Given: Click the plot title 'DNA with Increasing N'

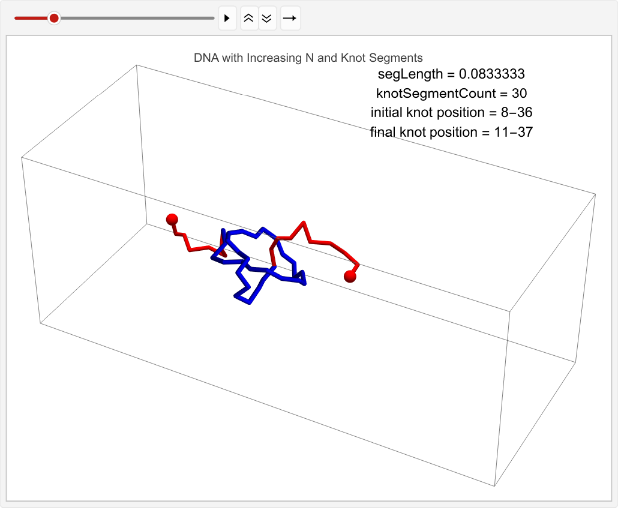Looking at the screenshot, I should pos(308,58).
